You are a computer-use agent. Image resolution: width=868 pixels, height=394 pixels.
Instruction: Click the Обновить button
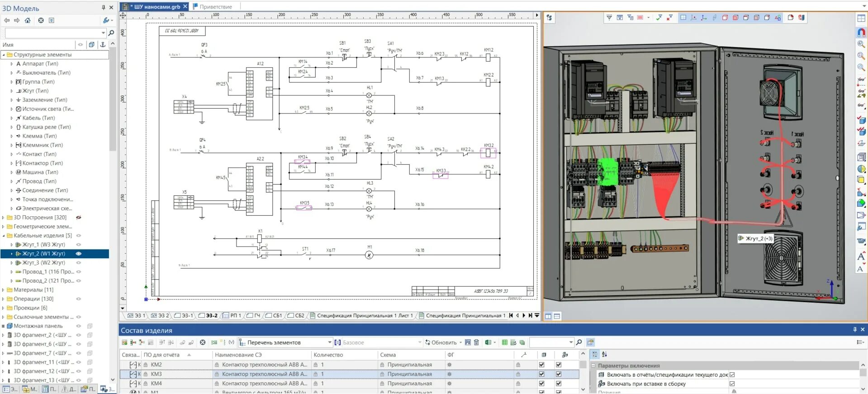pyautogui.click(x=441, y=342)
